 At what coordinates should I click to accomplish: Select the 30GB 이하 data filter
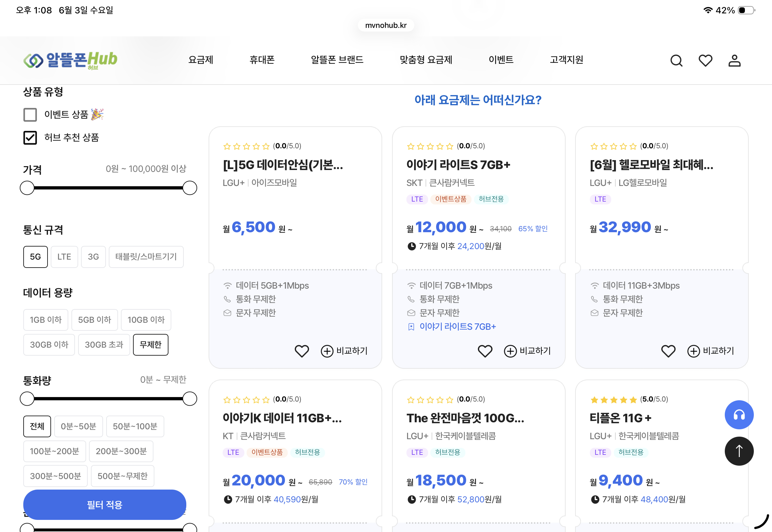(49, 345)
